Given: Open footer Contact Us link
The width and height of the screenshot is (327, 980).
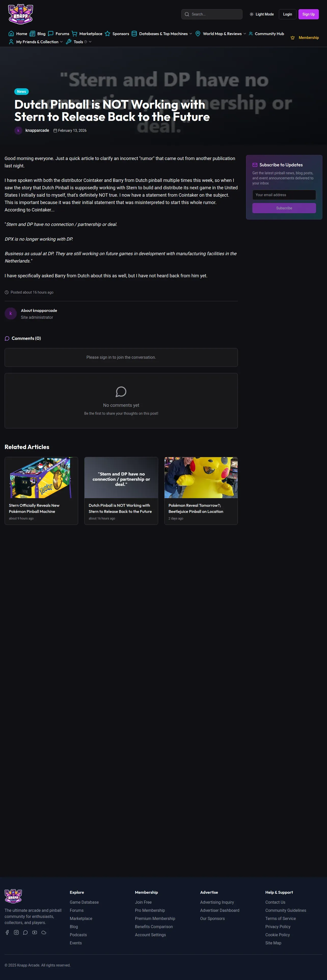Looking at the screenshot, I should click(275, 902).
